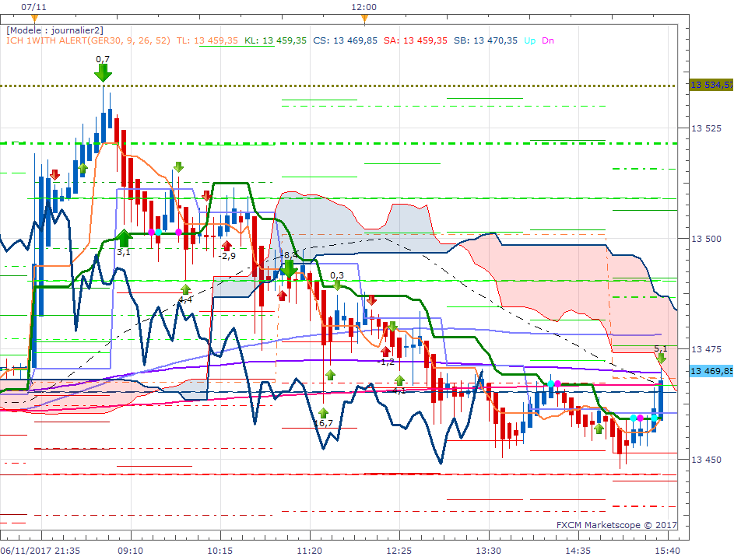Select the orange marker below the 07/11 date
This screenshot has height=560, width=734.
pos(34,19)
